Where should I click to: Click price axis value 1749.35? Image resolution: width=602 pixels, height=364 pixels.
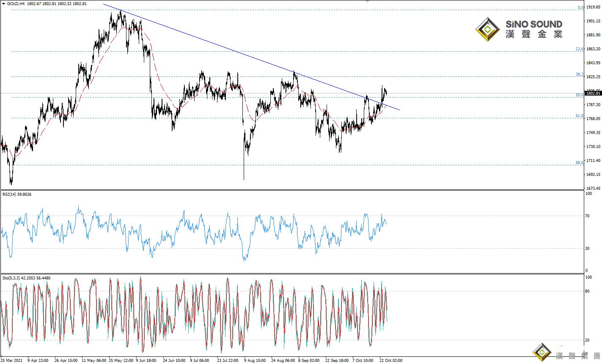point(593,133)
